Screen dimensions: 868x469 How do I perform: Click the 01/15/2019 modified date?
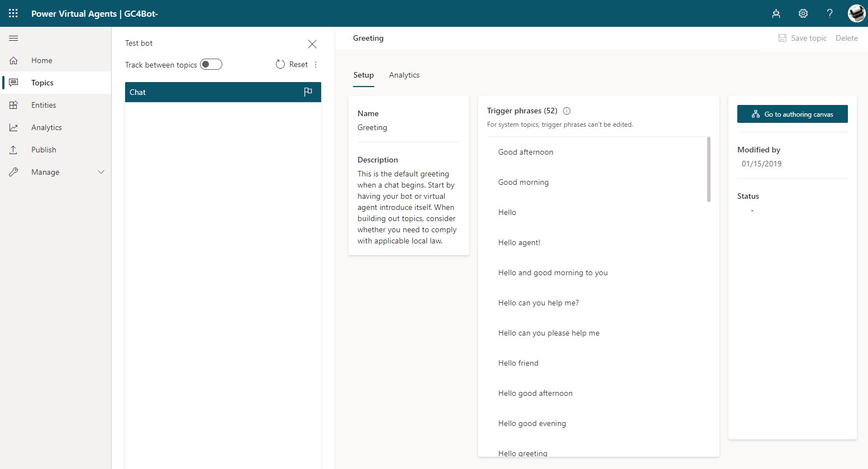[761, 164]
